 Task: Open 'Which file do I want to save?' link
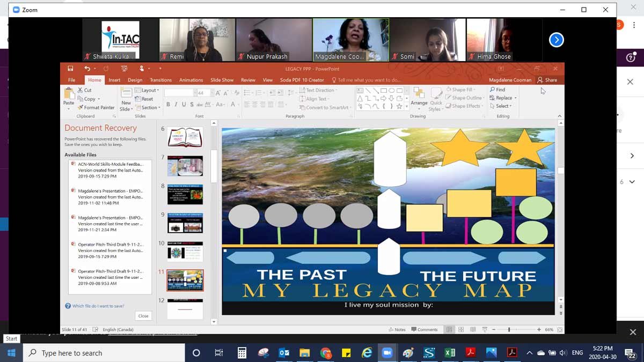[x=98, y=306]
